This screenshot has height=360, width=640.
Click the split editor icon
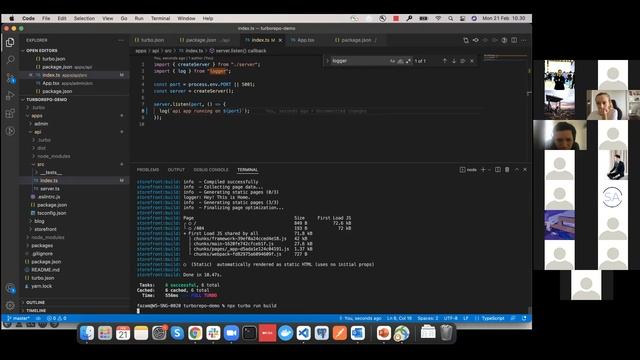coord(514,40)
